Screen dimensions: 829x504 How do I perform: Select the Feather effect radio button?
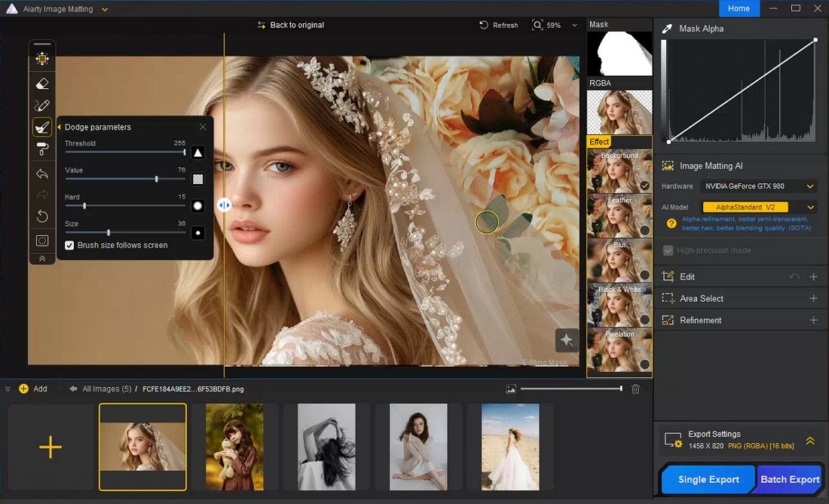[x=644, y=230]
